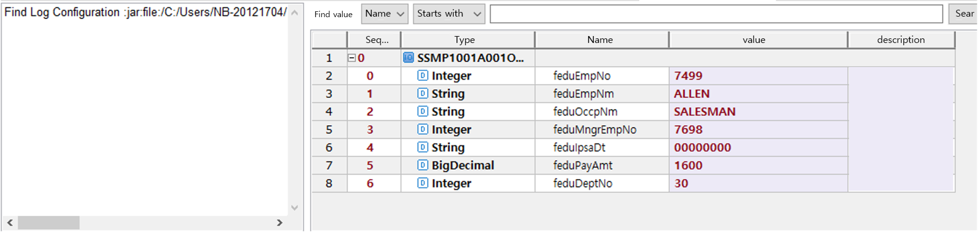The height and width of the screenshot is (233, 980).
Task: Click row number 5 header
Action: (x=329, y=129)
